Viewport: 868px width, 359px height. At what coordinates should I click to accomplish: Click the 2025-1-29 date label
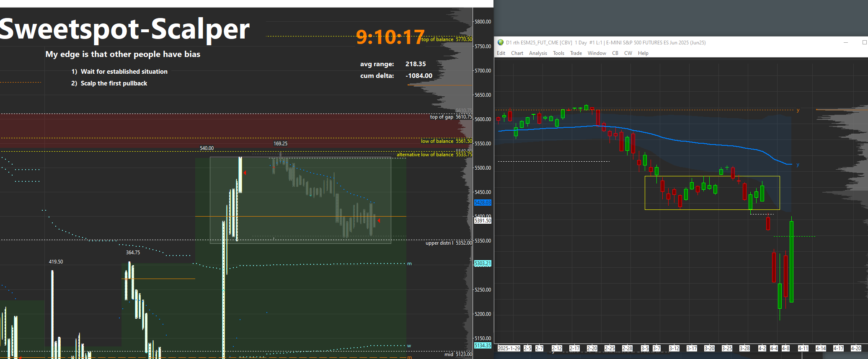(509, 349)
